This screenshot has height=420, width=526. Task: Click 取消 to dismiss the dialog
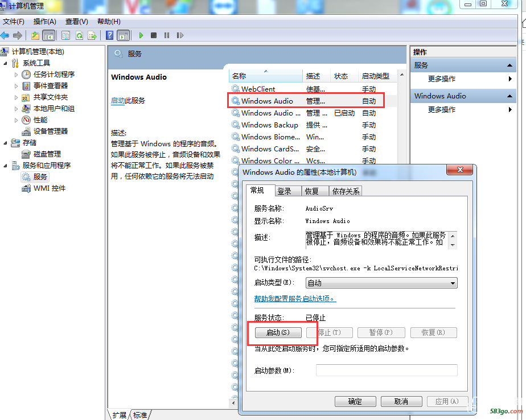pyautogui.click(x=401, y=401)
